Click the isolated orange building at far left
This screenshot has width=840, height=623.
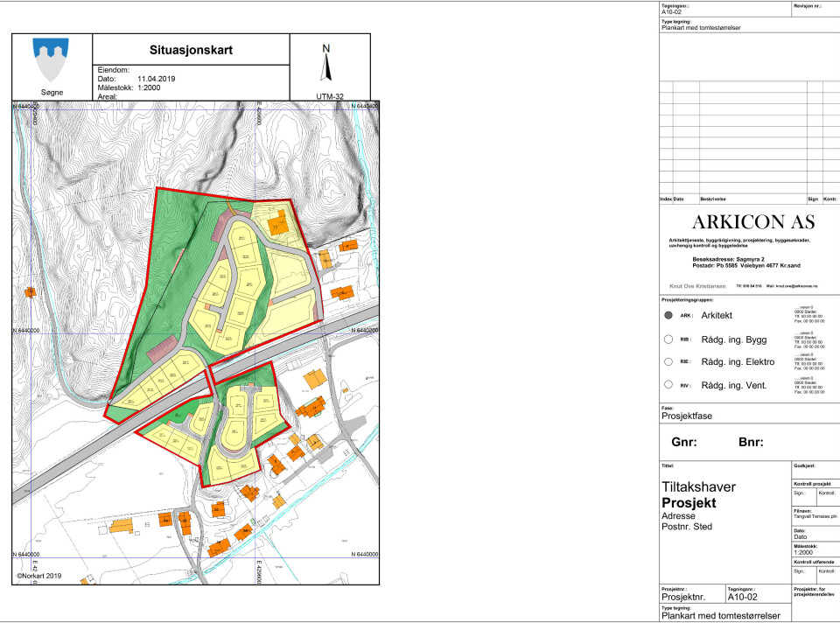(x=31, y=292)
